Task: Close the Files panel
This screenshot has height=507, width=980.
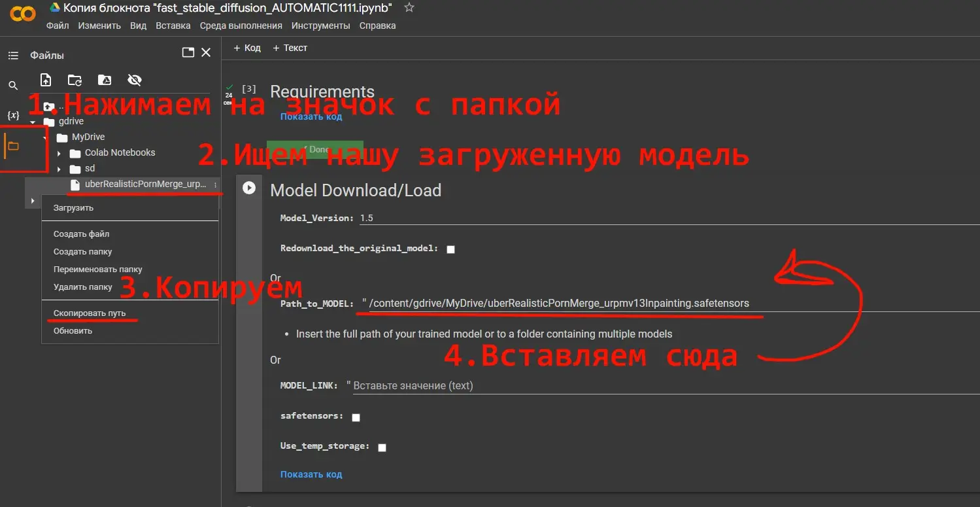Action: tap(206, 52)
